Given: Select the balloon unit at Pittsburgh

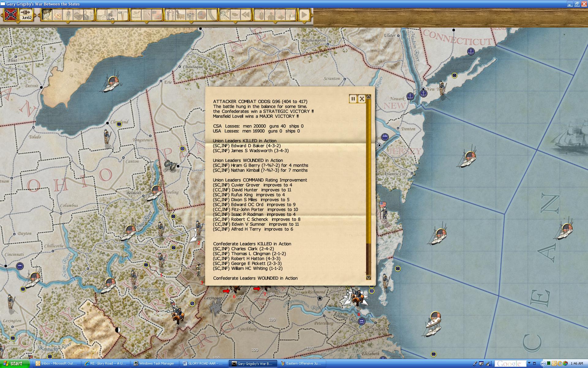Looking at the screenshot, I should [171, 165].
